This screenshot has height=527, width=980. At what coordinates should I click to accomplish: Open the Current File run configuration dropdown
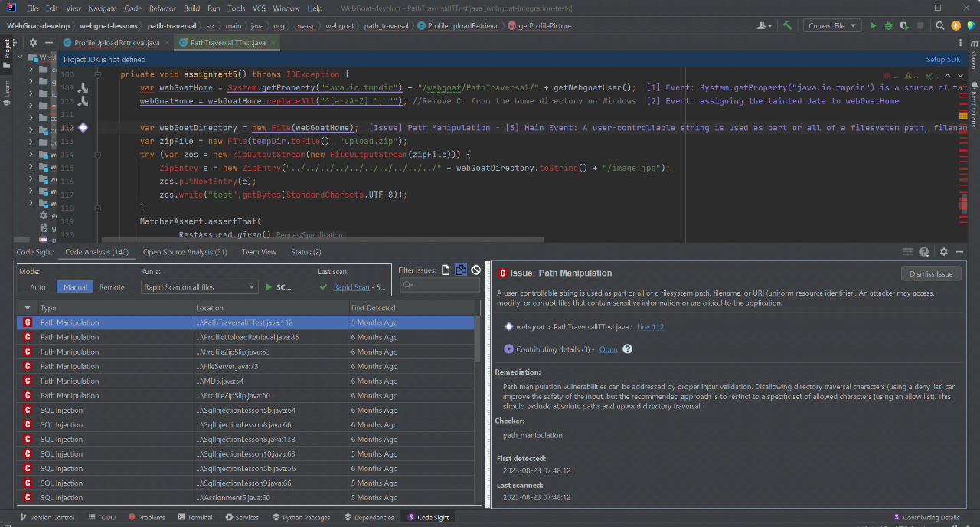(831, 25)
